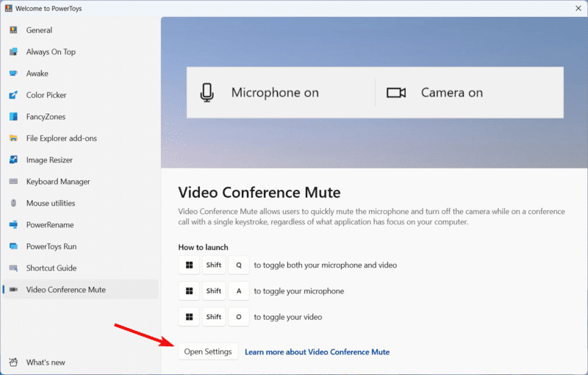The width and height of the screenshot is (588, 375).
Task: Click the Color Picker icon
Action: click(13, 95)
